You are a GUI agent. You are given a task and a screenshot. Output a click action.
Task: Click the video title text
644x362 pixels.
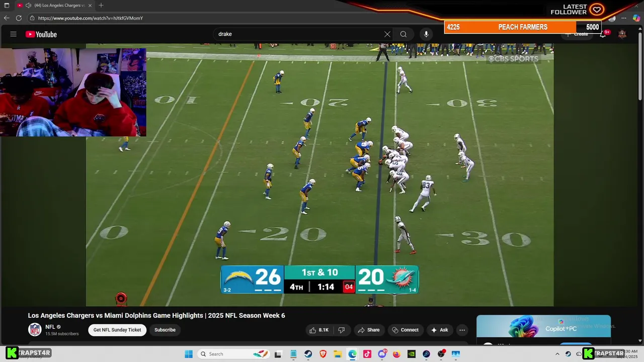156,315
